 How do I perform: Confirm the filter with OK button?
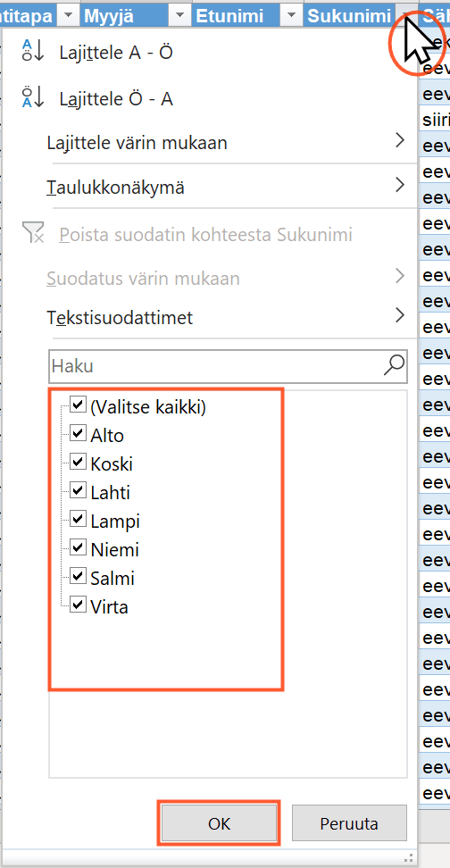[219, 823]
